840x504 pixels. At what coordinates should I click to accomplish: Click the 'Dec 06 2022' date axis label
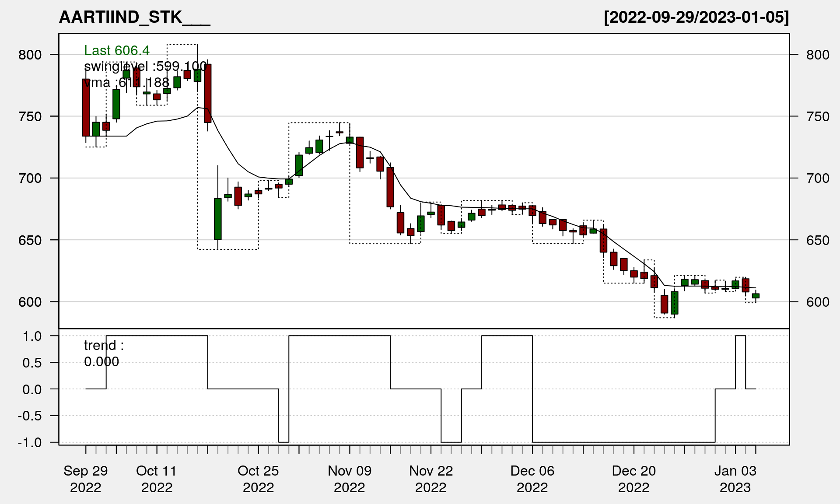(x=532, y=479)
